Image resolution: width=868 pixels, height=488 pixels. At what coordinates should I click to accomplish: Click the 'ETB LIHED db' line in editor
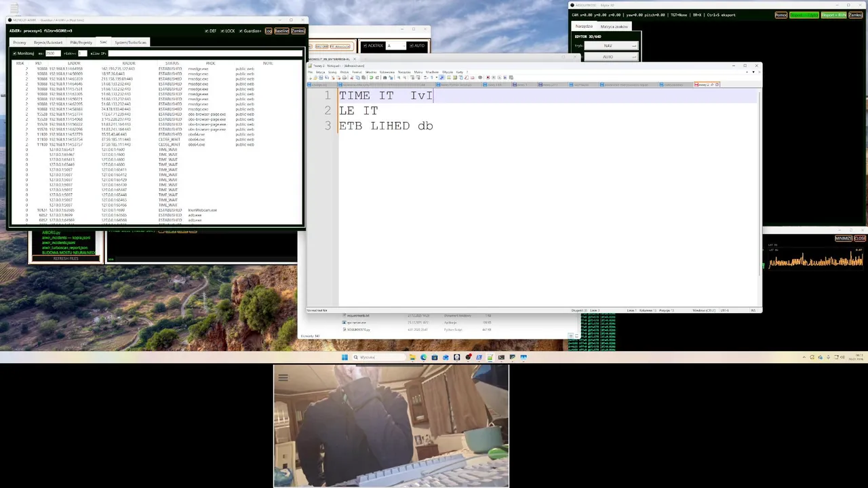[x=386, y=126]
